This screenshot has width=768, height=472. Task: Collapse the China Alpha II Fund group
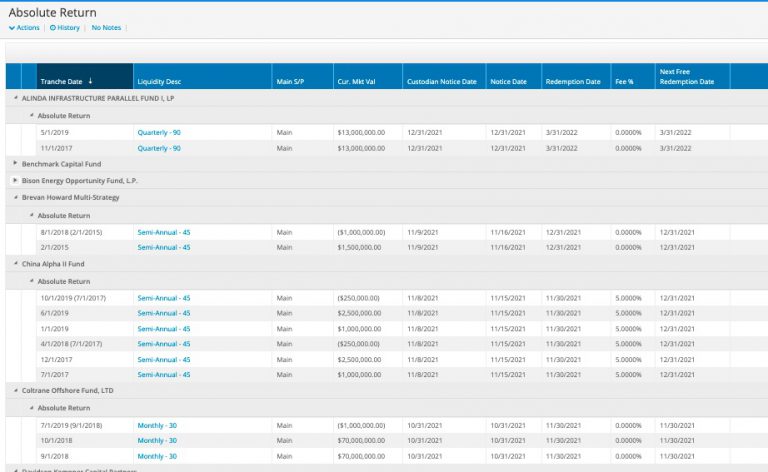click(x=15, y=263)
